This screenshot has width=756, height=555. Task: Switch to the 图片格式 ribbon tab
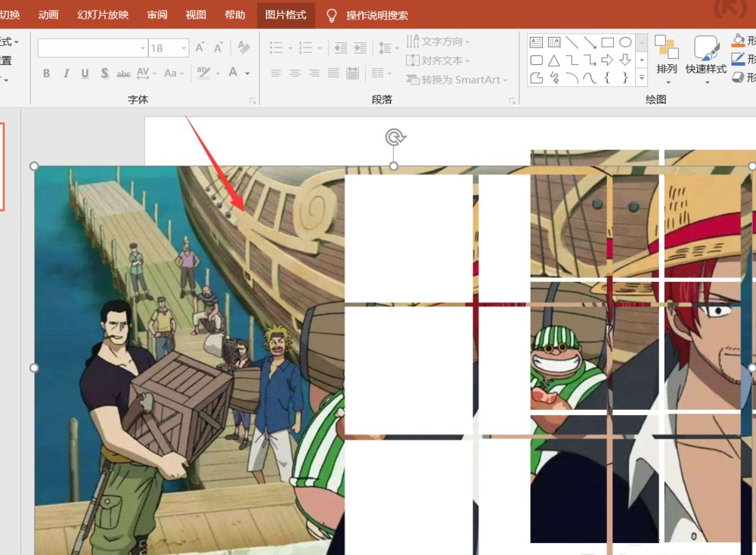286,14
